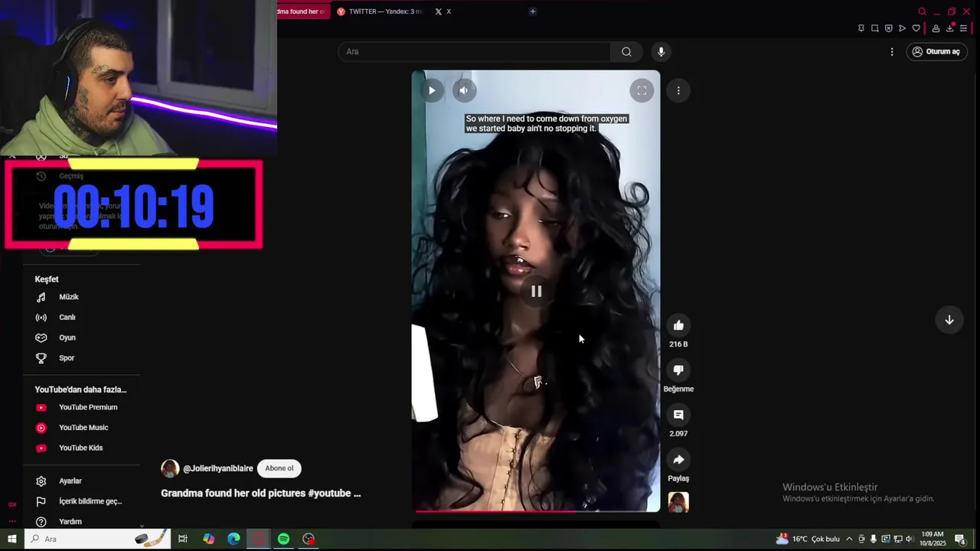Click the center pause overlay on the video
Image resolution: width=980 pixels, height=551 pixels.
[536, 292]
